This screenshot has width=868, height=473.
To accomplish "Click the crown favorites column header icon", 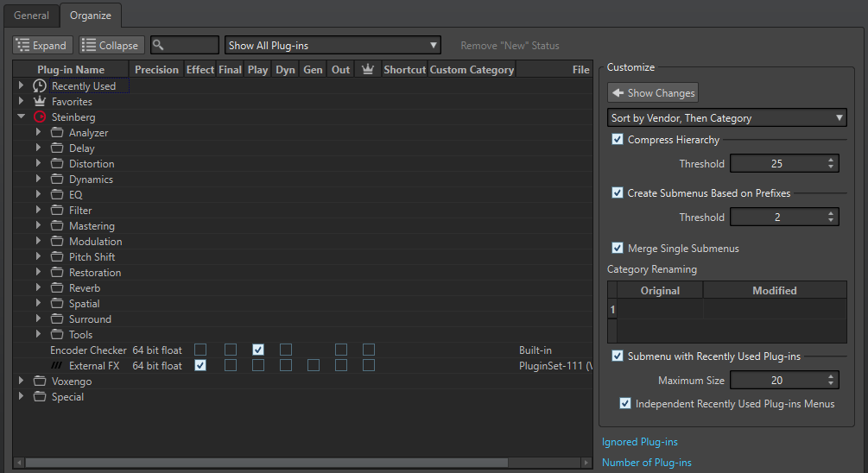I will [367, 70].
